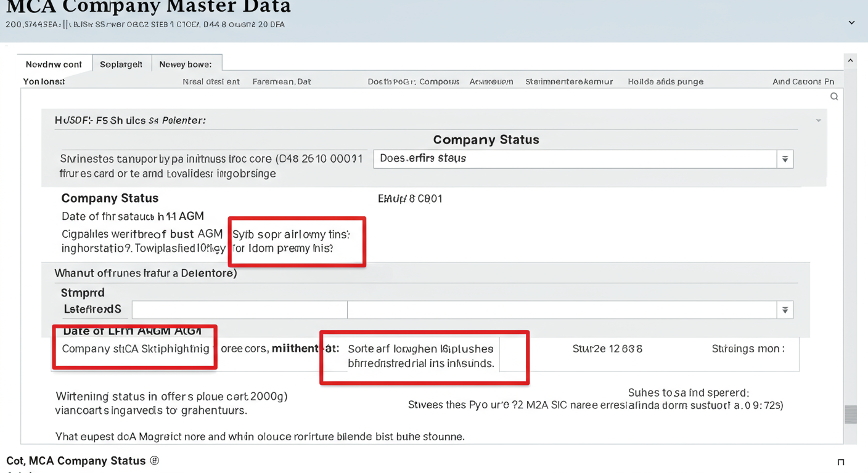The height and width of the screenshot is (473, 868).
Task: Click the dropdown arrow on the Company Status field
Action: (x=785, y=158)
